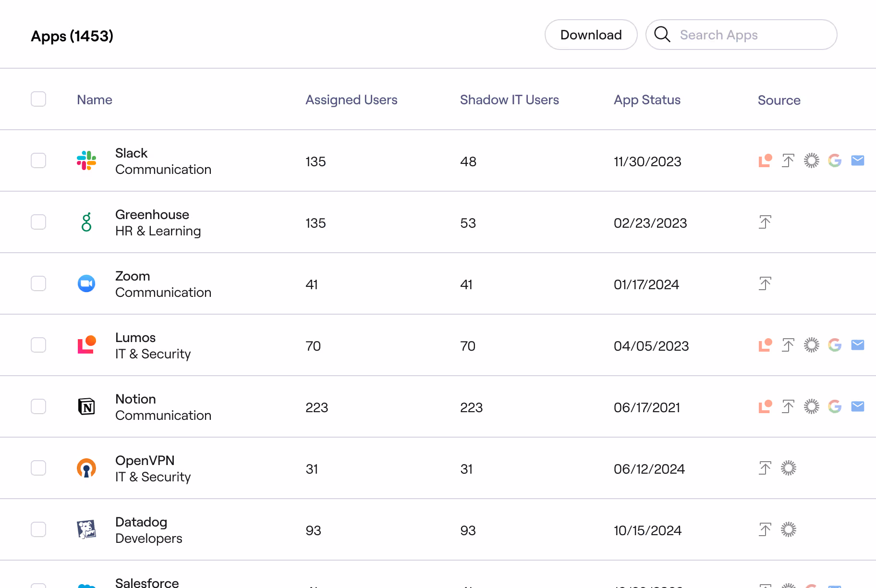876x588 pixels.
Task: Open the Greenhouse app name link
Action: coord(152,214)
